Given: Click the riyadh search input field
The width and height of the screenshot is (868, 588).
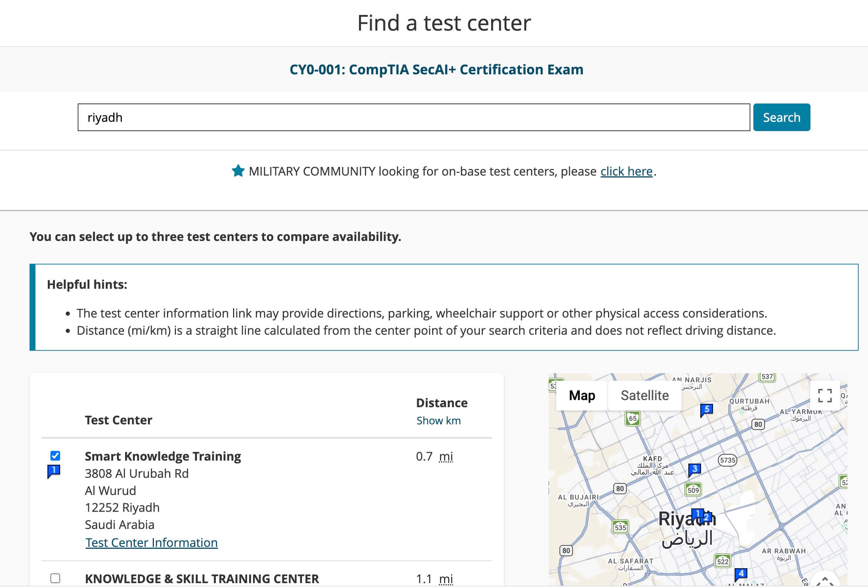Looking at the screenshot, I should click(413, 117).
